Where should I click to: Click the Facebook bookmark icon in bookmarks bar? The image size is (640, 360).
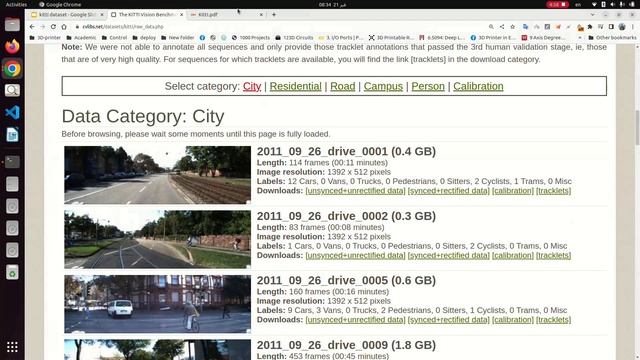(202, 38)
